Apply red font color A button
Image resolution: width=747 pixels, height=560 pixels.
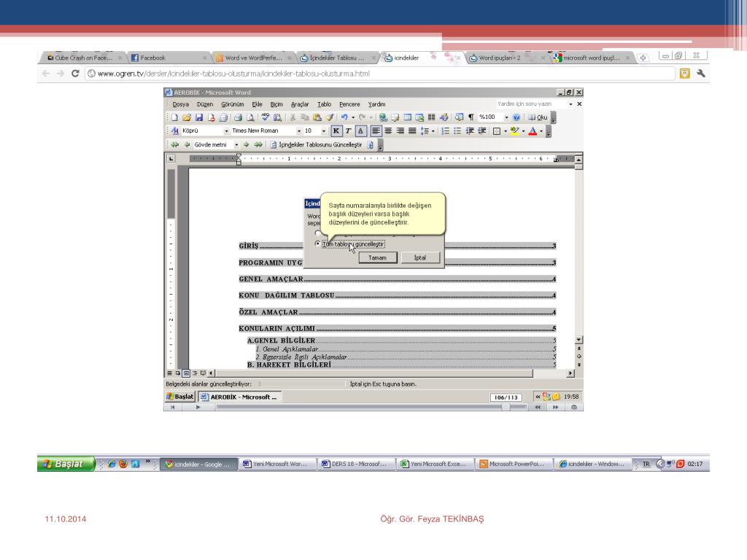click(533, 131)
